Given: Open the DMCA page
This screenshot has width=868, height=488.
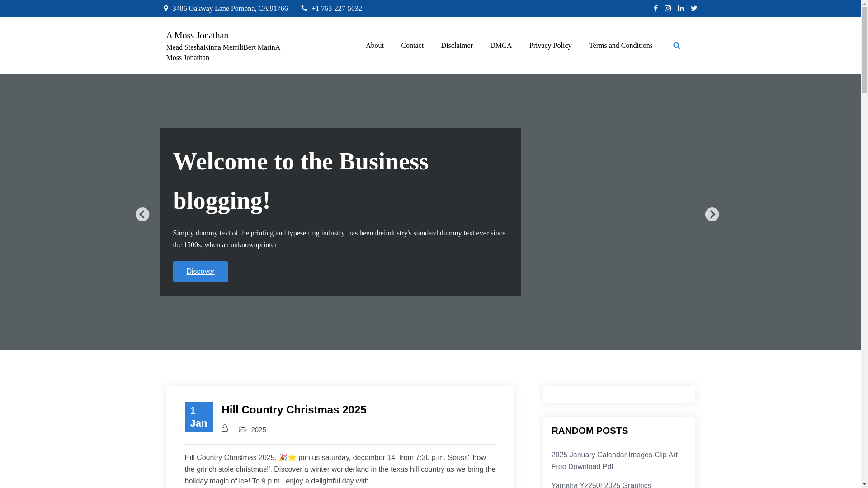Looking at the screenshot, I should pos(500,46).
